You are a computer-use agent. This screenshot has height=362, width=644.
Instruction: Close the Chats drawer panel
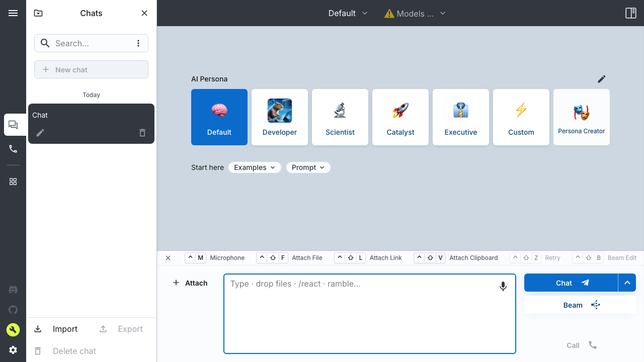[x=144, y=13]
